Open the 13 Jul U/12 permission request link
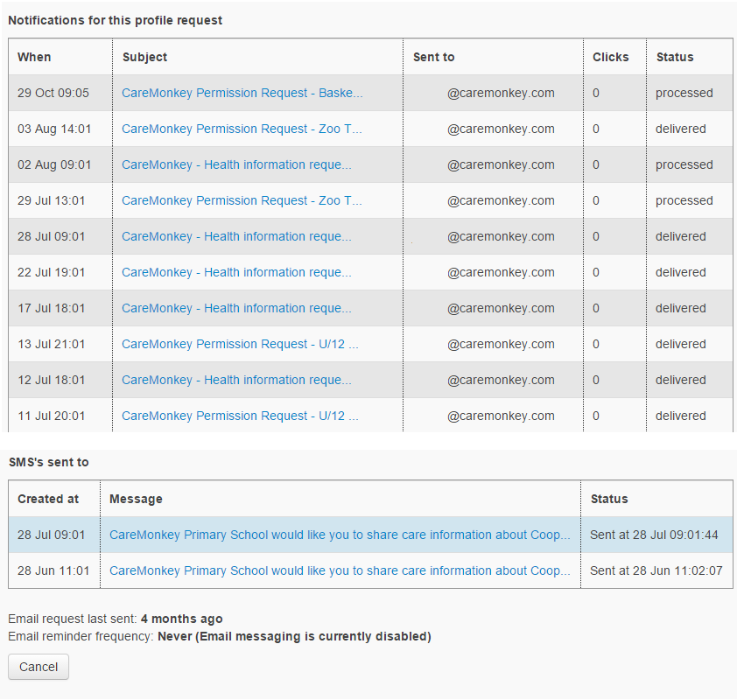 tap(240, 345)
